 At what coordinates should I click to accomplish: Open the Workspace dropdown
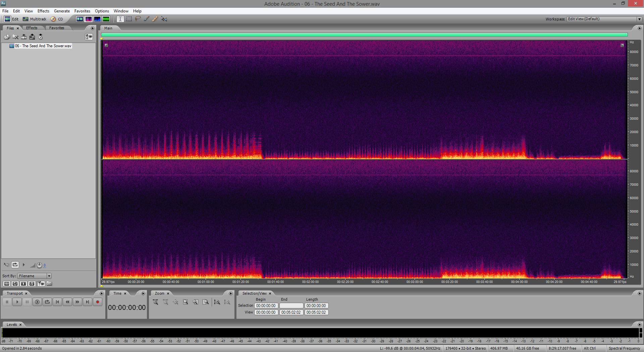pos(639,19)
